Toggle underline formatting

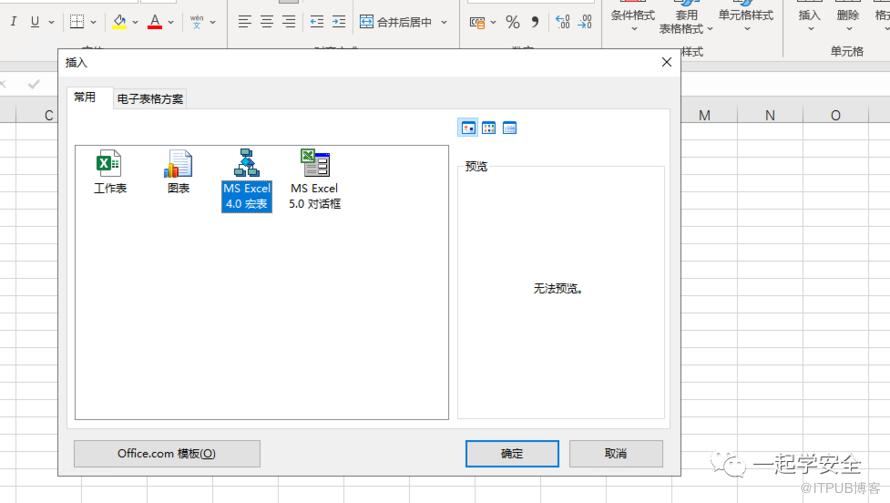pos(35,22)
